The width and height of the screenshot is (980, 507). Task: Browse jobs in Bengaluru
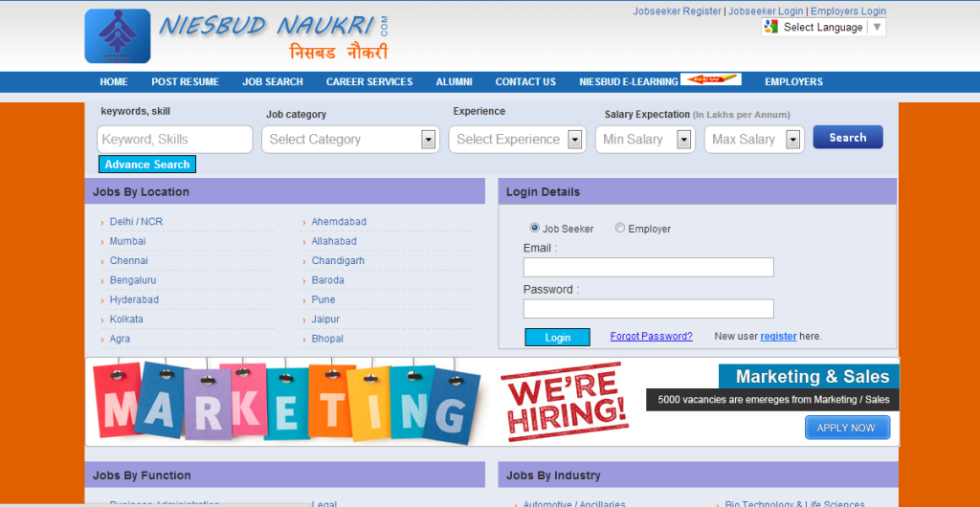click(133, 280)
